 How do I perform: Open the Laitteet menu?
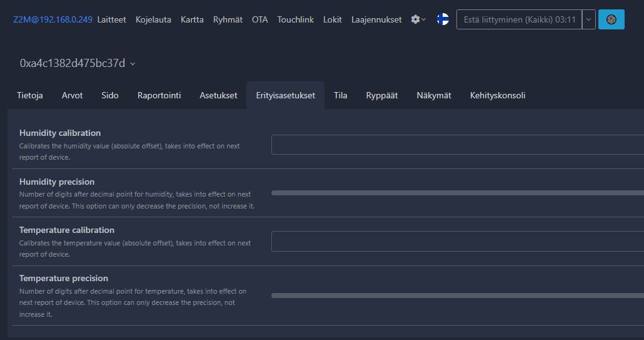click(111, 19)
